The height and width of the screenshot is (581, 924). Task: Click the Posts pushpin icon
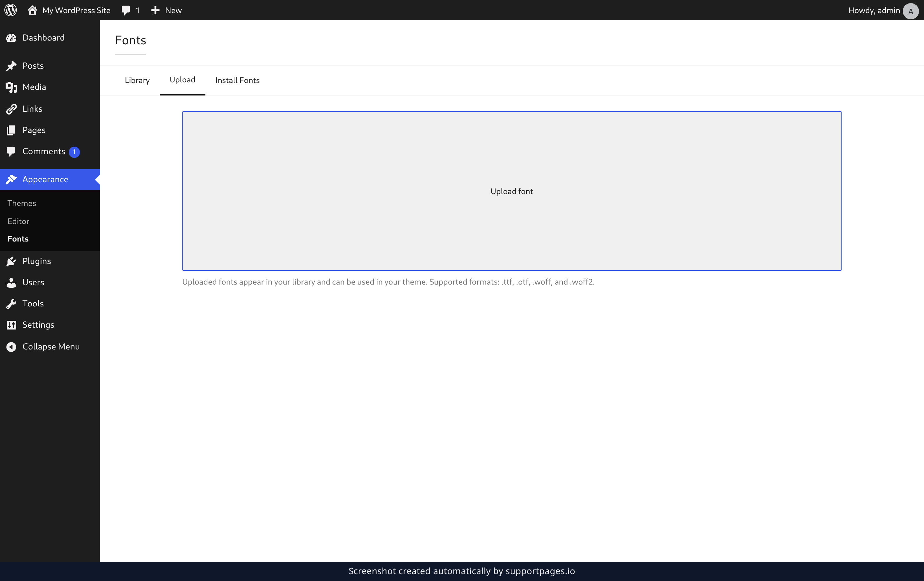coord(11,66)
